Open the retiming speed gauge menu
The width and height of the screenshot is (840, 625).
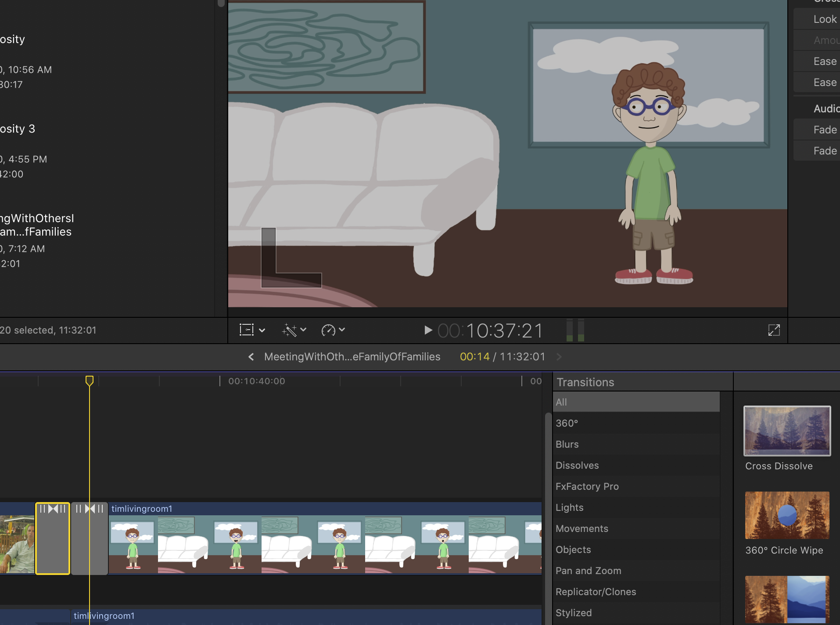[x=328, y=330]
